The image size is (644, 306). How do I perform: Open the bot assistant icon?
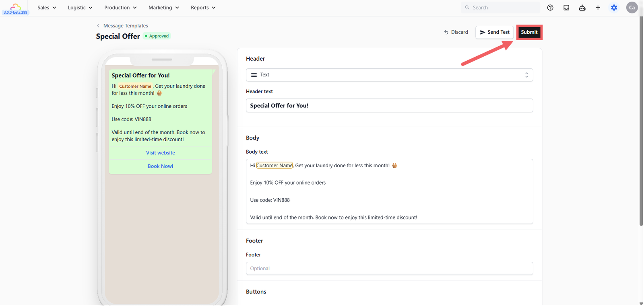tap(582, 8)
